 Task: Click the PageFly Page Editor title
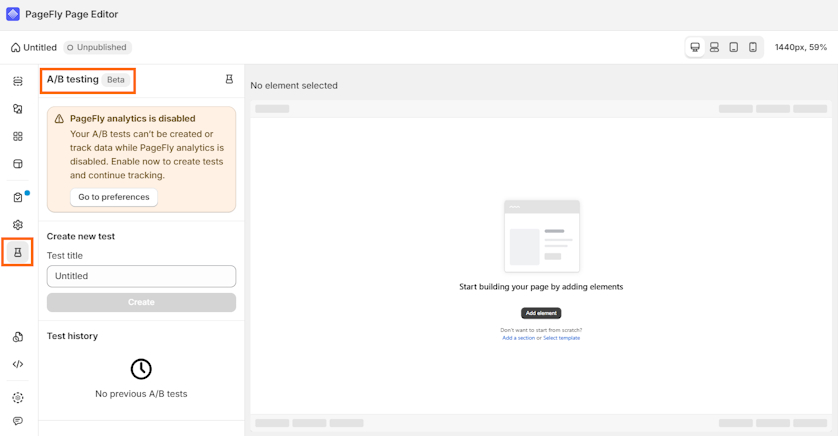tap(72, 14)
